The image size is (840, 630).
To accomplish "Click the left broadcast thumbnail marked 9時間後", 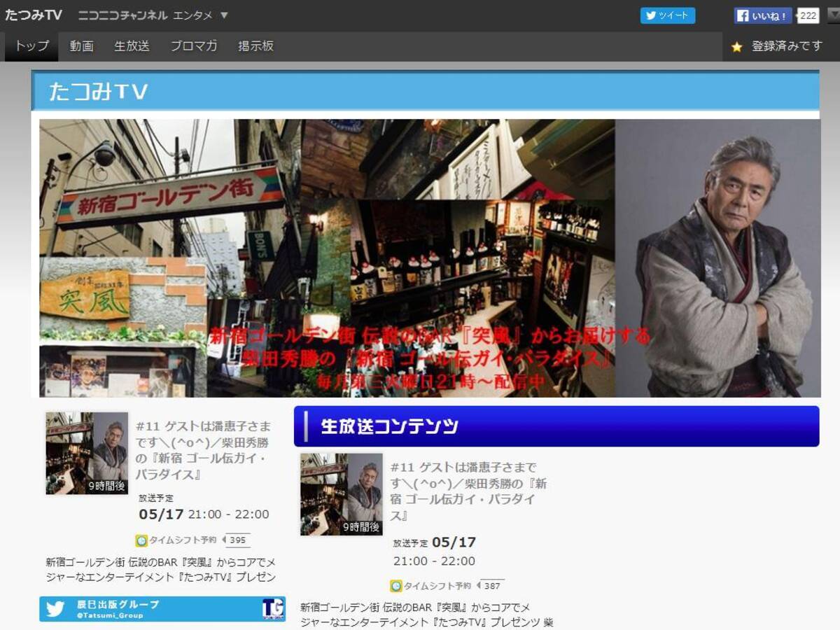I will coord(87,453).
